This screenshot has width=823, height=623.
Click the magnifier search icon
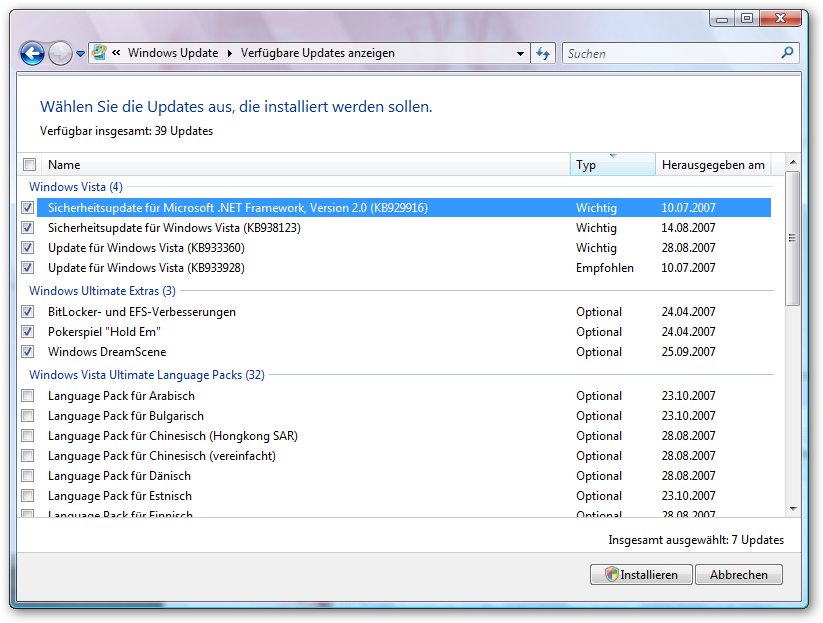click(787, 53)
